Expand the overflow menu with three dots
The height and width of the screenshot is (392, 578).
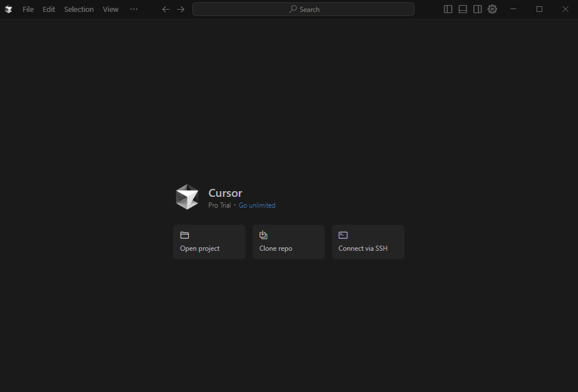coord(134,9)
